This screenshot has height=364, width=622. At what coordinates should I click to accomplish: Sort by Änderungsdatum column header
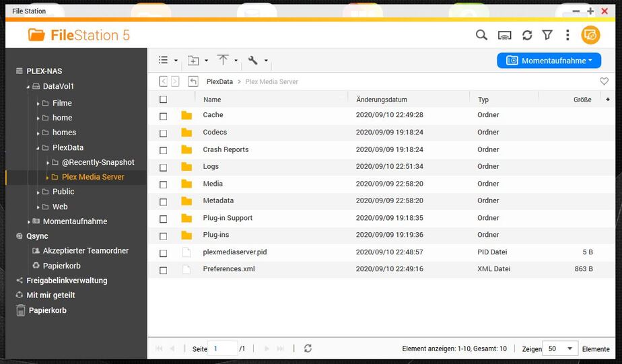click(382, 100)
